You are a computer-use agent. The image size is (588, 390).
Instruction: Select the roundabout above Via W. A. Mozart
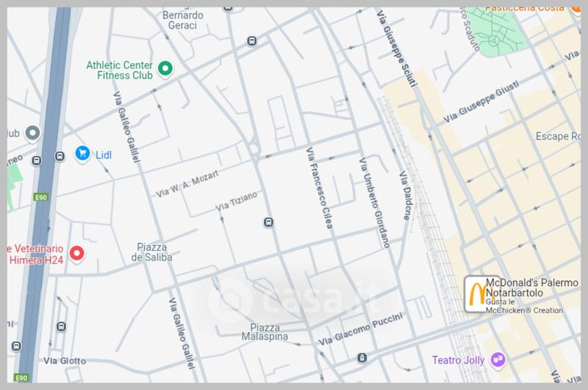254,148
